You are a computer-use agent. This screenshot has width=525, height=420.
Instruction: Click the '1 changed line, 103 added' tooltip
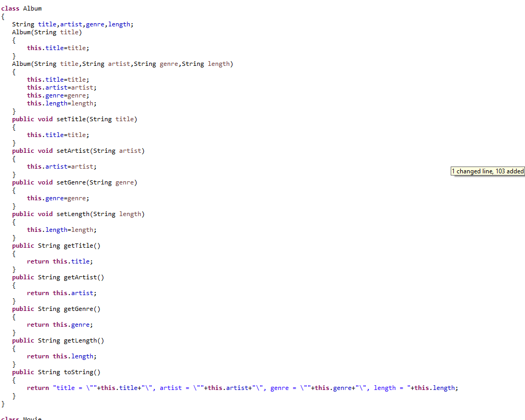(487, 171)
